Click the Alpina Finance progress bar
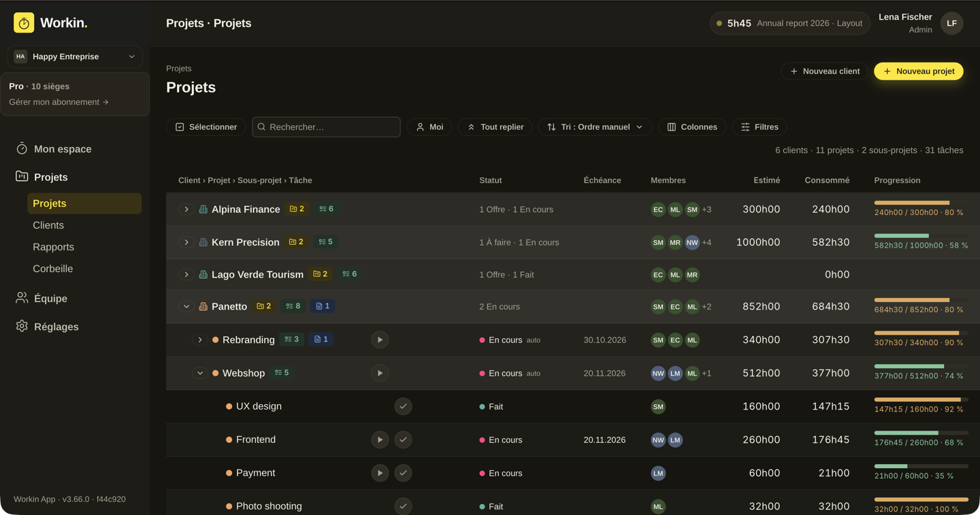The image size is (980, 515). pyautogui.click(x=921, y=203)
